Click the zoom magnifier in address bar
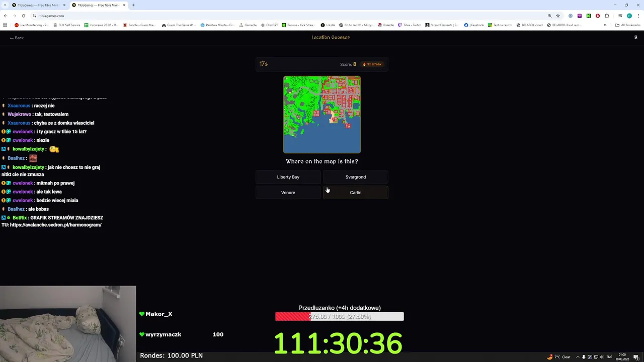 click(x=549, y=16)
